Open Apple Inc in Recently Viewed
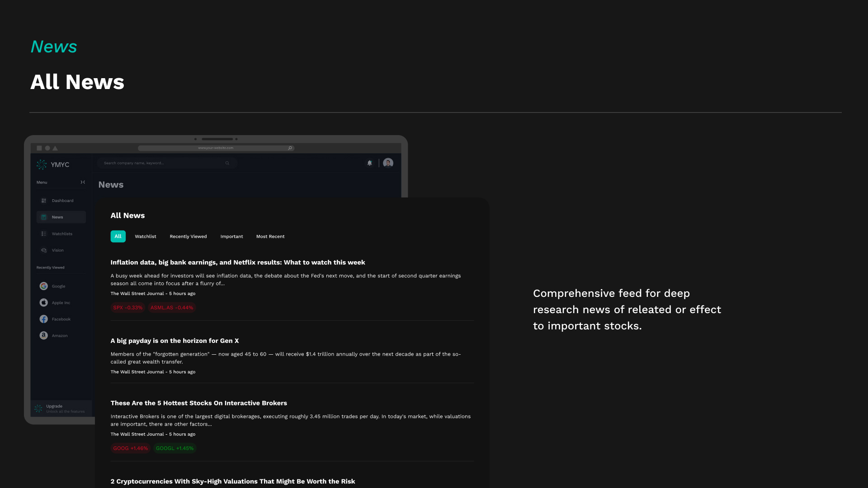868x488 pixels. click(x=61, y=303)
